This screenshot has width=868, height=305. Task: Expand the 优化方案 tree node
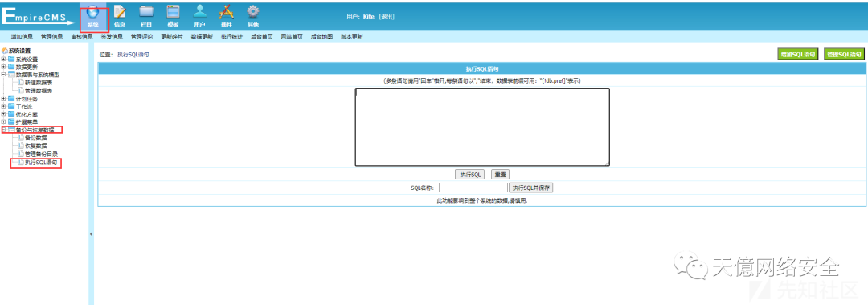4,113
